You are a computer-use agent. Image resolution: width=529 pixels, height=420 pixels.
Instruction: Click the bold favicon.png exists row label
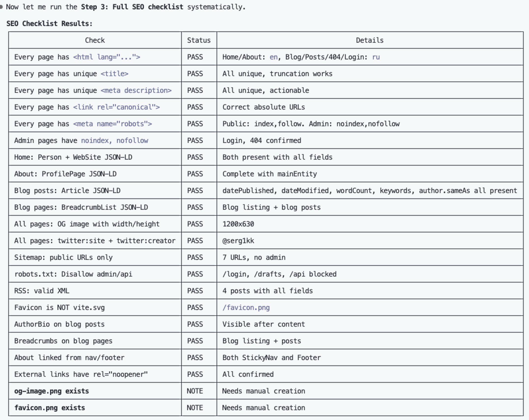[x=50, y=407]
